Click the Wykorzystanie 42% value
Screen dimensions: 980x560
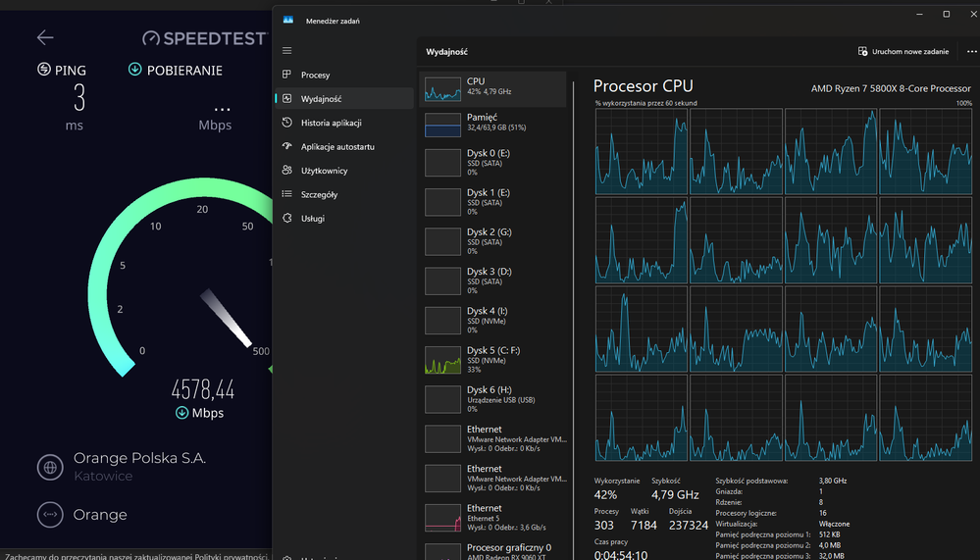[x=605, y=495]
